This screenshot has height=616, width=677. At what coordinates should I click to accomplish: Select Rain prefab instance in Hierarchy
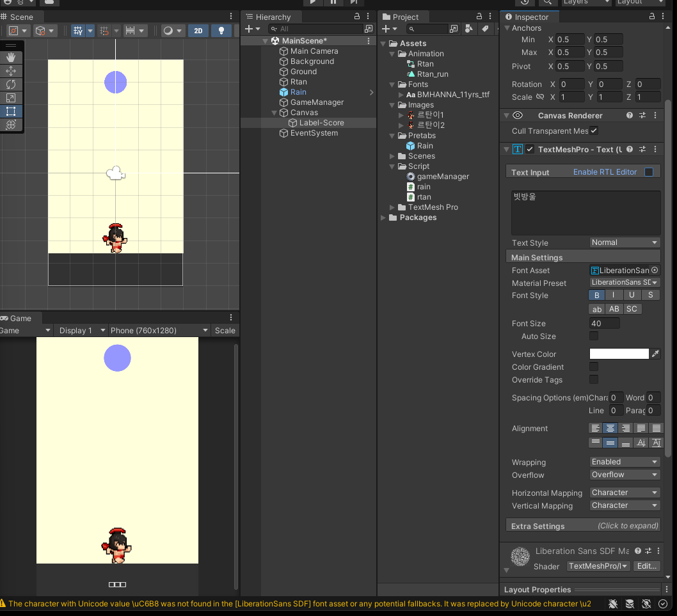[298, 92]
